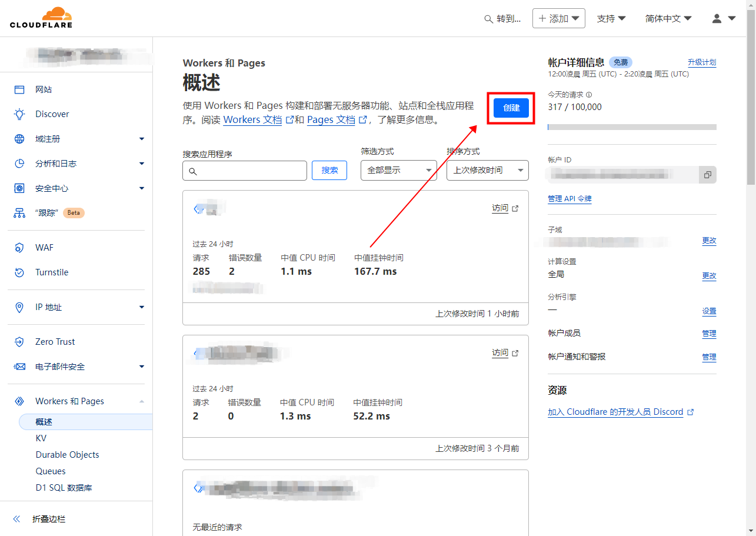The image size is (756, 536).
Task: Click external link icon beside first 访问
Action: pos(515,208)
